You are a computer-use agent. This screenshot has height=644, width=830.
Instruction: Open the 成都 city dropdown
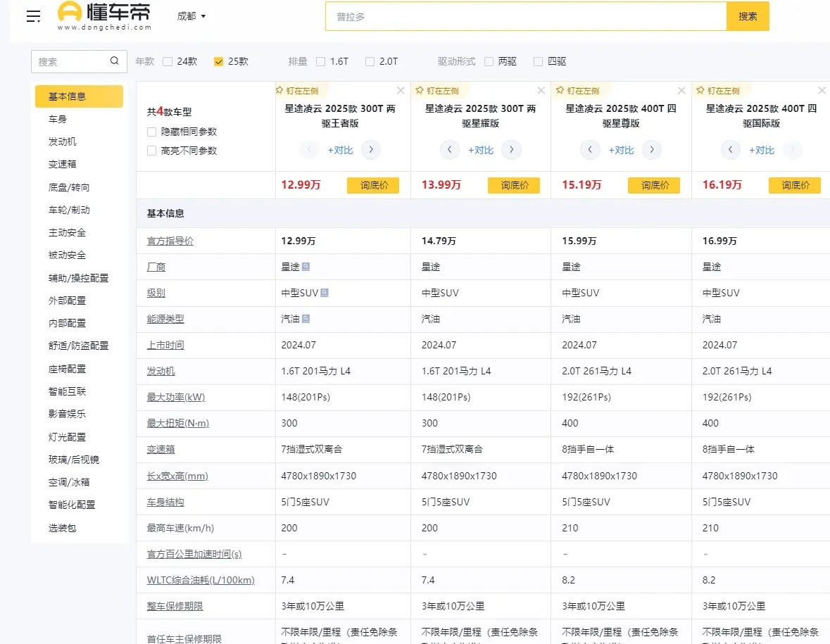[191, 16]
